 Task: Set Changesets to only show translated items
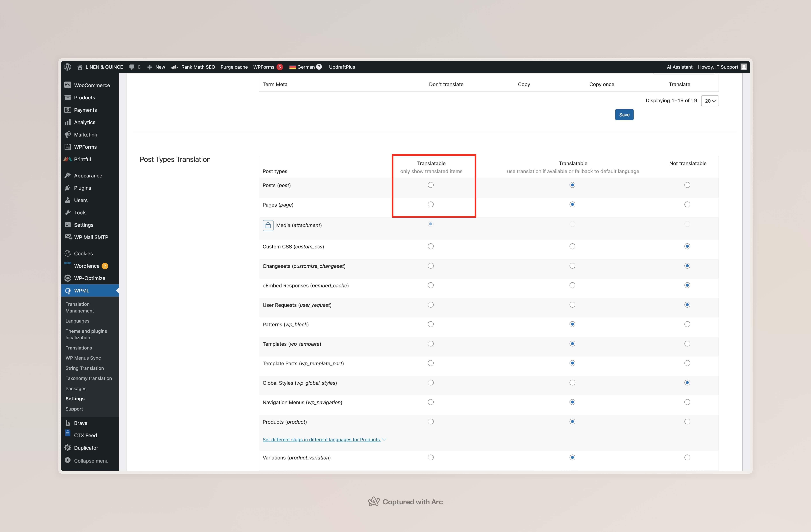[431, 266]
